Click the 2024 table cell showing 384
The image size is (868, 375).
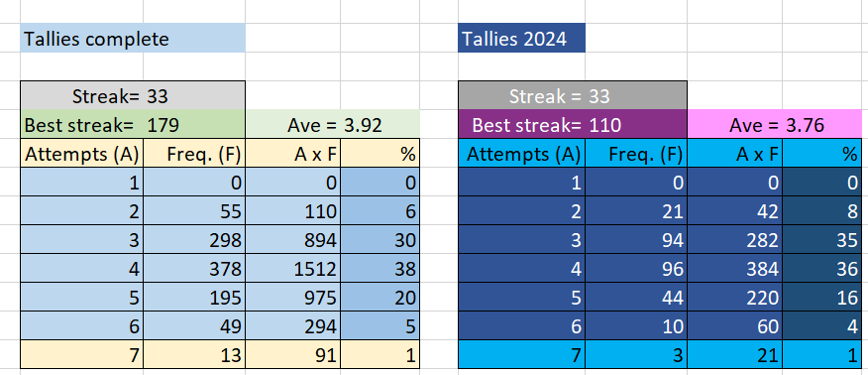[x=735, y=269]
